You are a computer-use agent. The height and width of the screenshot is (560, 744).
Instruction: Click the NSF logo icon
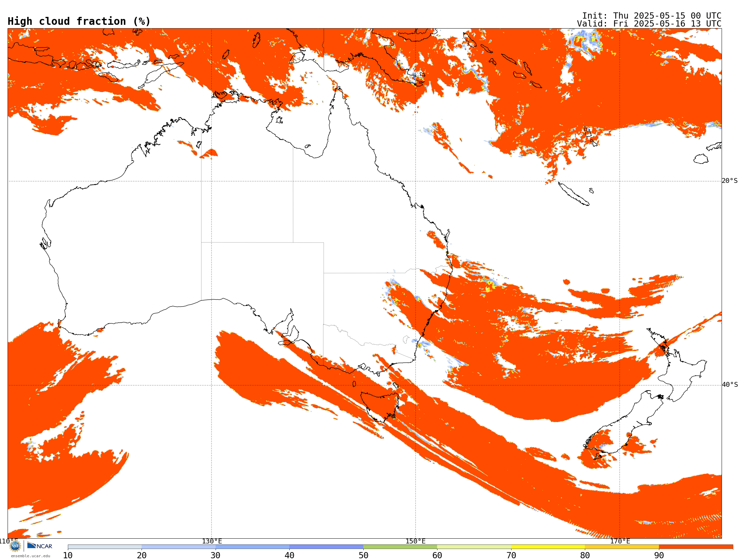pos(15,546)
